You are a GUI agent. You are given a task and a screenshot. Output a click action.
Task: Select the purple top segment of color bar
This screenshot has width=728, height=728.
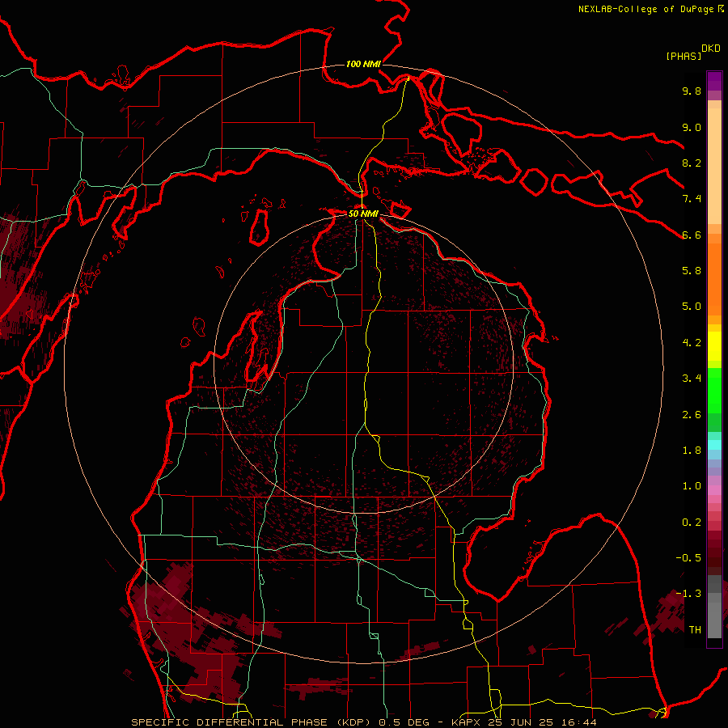click(714, 81)
